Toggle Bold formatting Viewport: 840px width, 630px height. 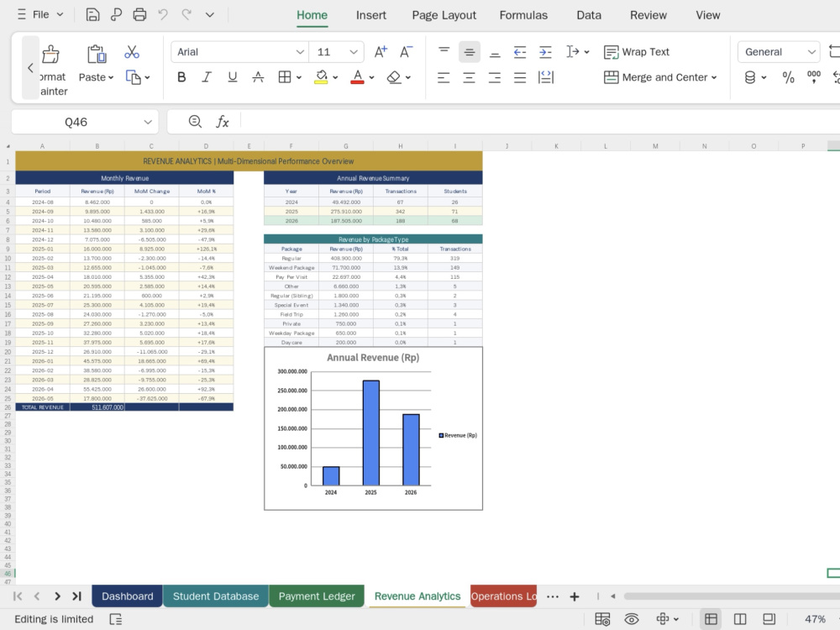181,77
